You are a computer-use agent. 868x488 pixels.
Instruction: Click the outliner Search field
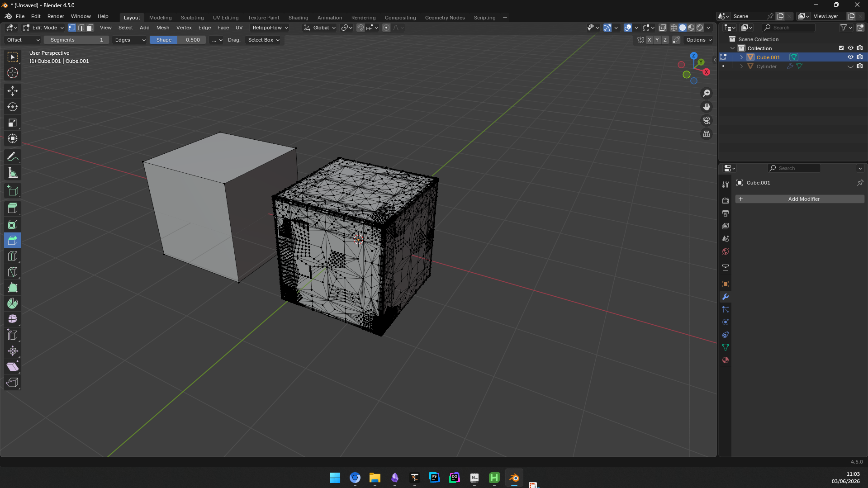coord(789,28)
